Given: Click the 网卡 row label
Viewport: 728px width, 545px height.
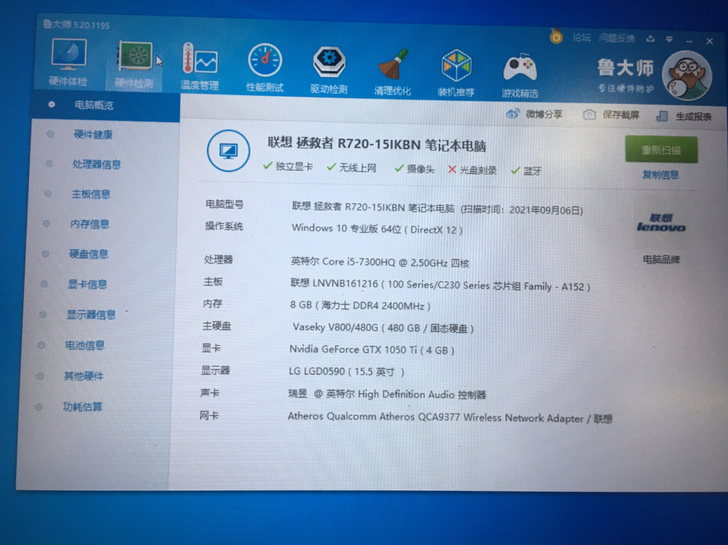Looking at the screenshot, I should tap(208, 415).
